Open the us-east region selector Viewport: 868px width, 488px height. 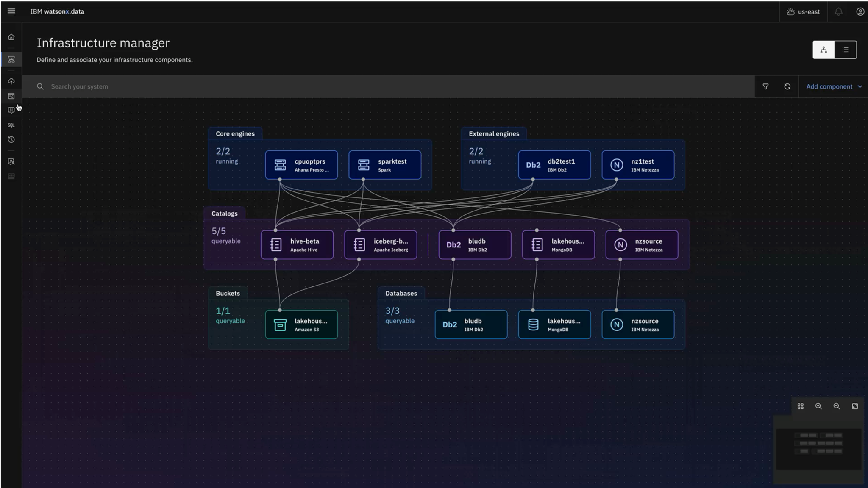[x=803, y=11]
